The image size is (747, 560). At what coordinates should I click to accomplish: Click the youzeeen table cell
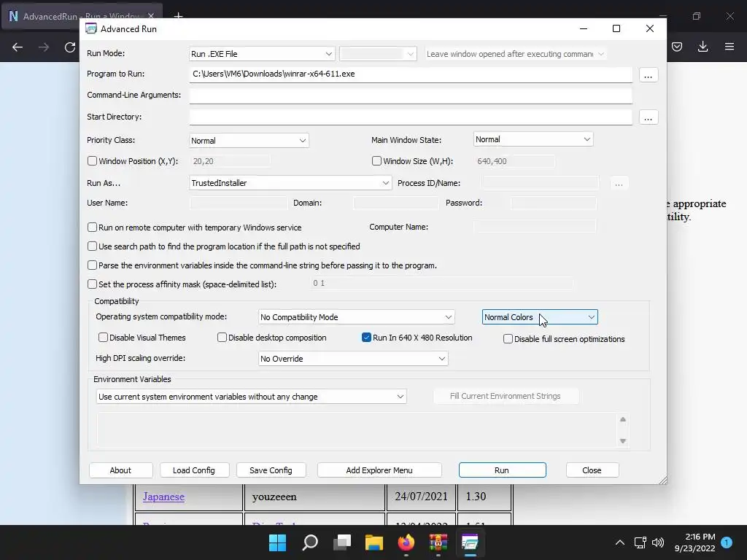(x=314, y=497)
